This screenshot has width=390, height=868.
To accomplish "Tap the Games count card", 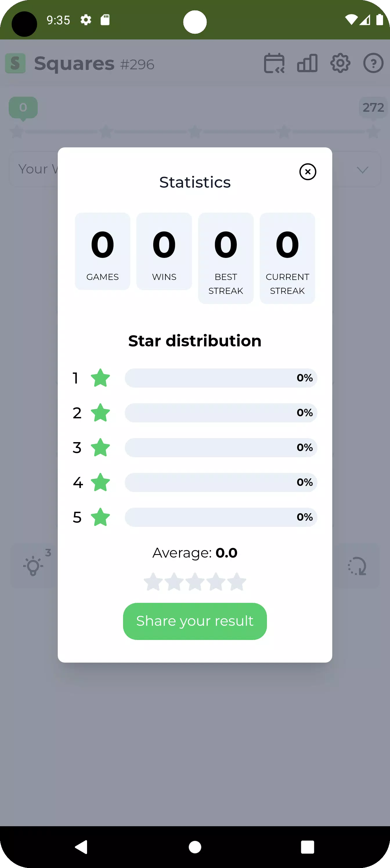I will (102, 251).
